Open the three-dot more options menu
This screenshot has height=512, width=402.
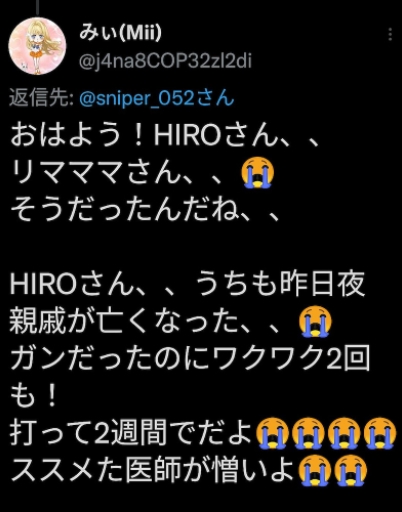tap(390, 35)
